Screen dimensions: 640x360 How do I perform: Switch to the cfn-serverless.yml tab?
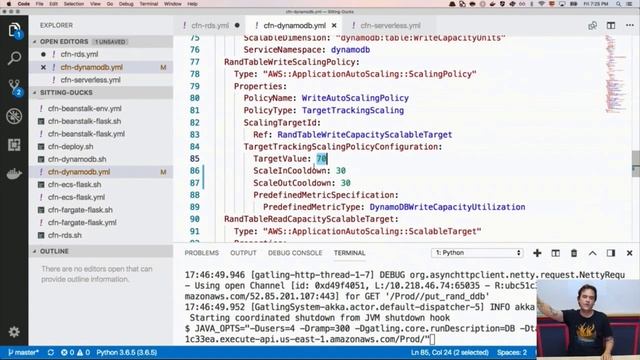(x=390, y=25)
